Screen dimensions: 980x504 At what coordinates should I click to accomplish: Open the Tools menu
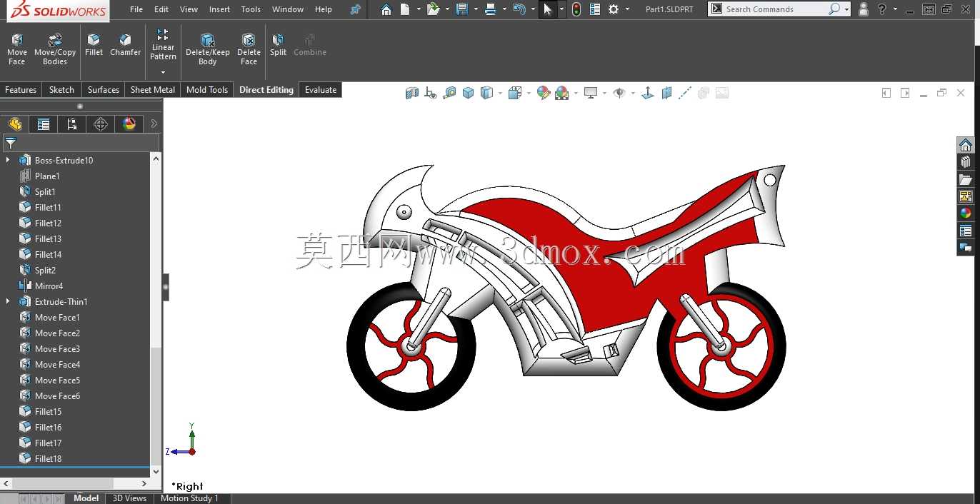(251, 9)
